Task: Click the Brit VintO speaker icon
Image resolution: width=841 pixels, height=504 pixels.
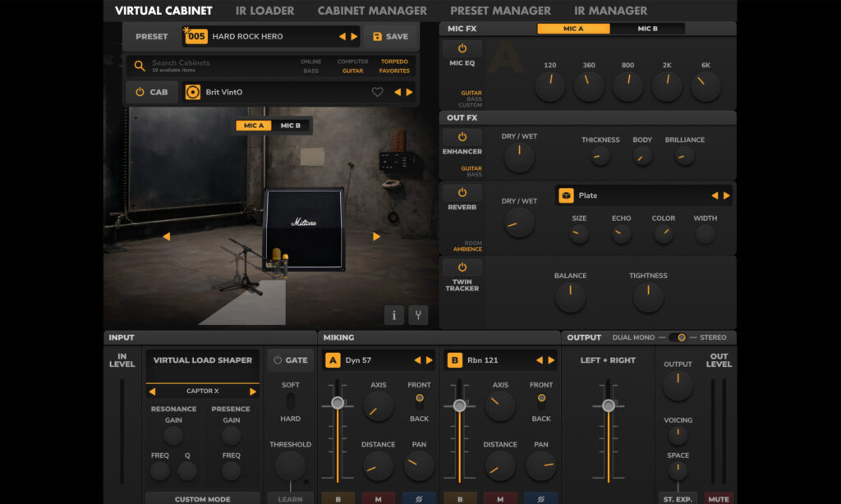Action: point(193,93)
